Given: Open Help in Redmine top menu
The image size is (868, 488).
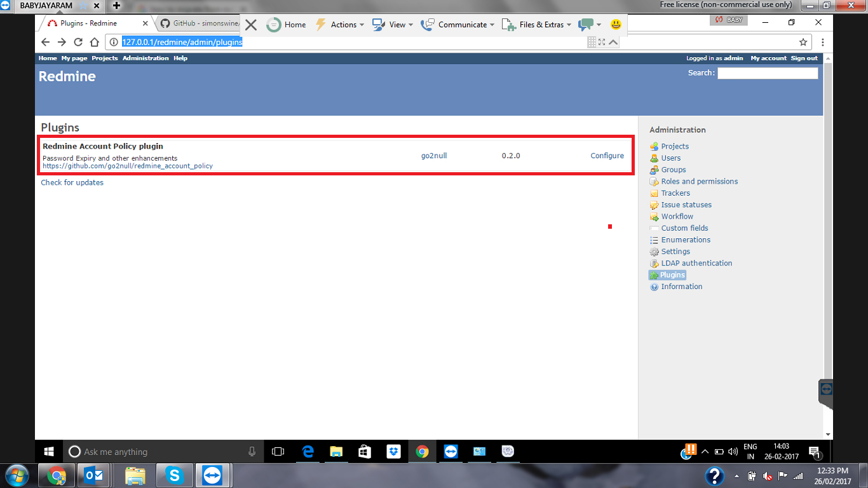Looking at the screenshot, I should point(180,58).
